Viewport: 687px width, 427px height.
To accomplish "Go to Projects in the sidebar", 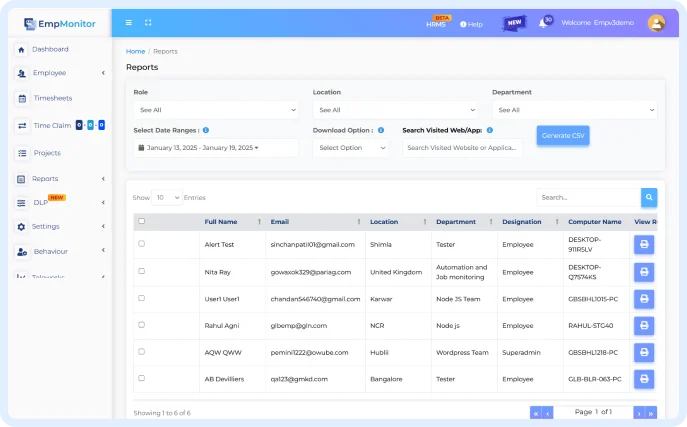I will (x=46, y=153).
